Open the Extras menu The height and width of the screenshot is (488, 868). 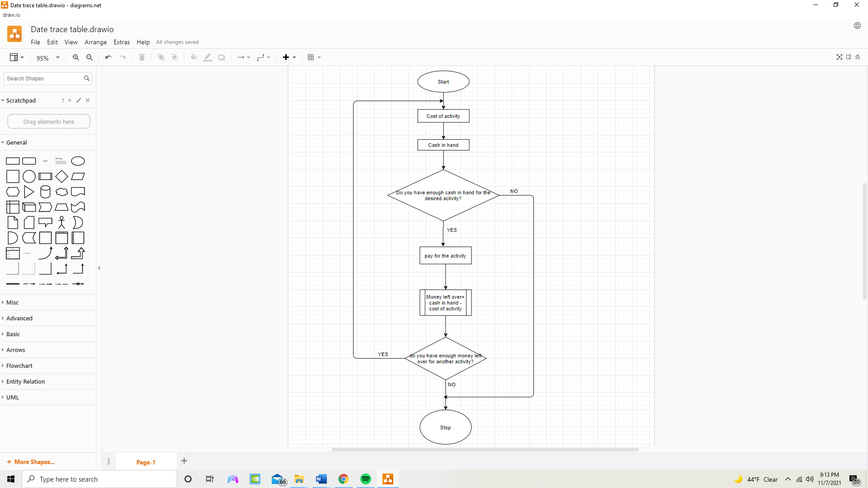122,42
